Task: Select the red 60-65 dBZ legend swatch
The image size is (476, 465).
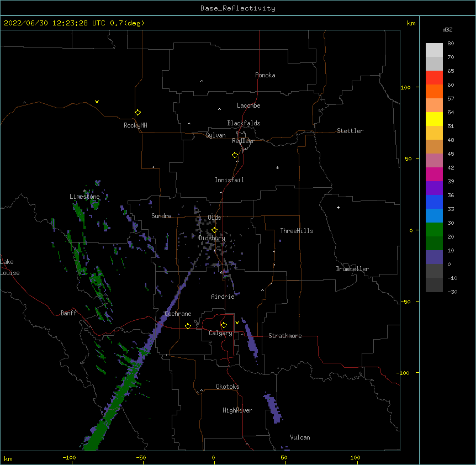Action: coord(434,78)
